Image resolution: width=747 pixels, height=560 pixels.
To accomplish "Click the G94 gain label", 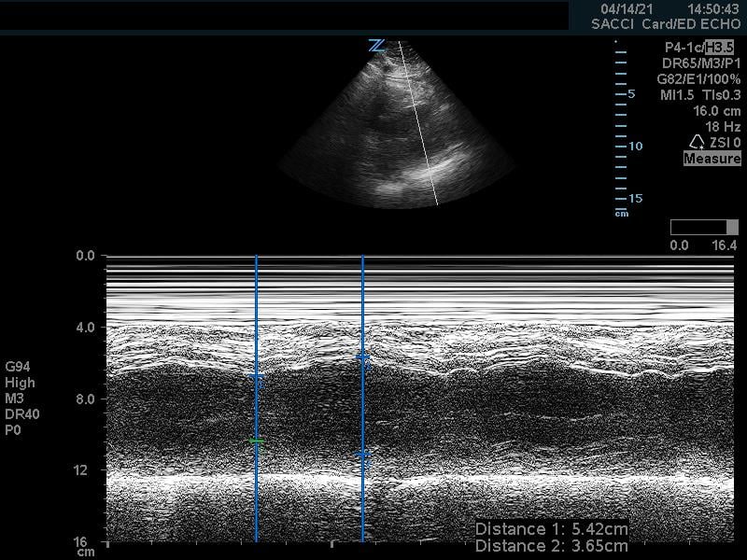I will [x=19, y=367].
